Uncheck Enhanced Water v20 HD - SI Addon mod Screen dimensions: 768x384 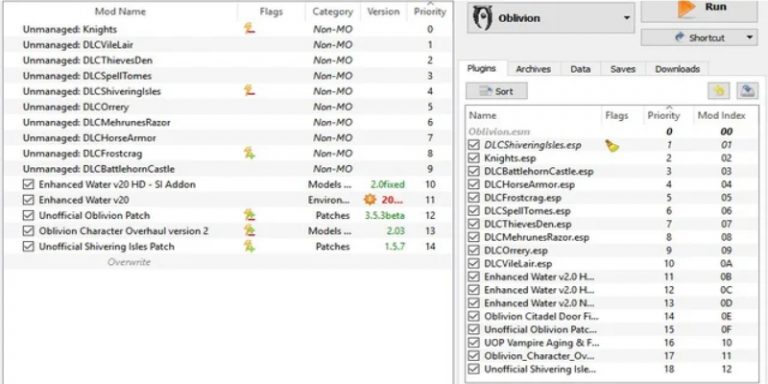pos(28,185)
